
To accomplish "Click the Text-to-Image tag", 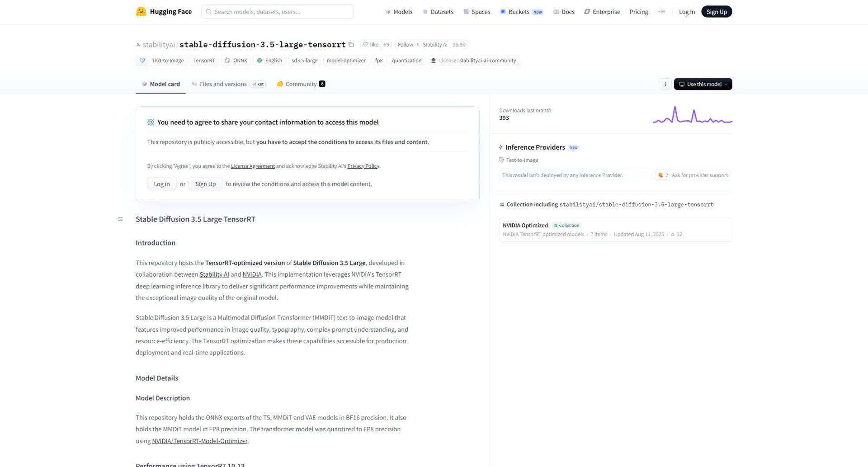I will click(162, 61).
